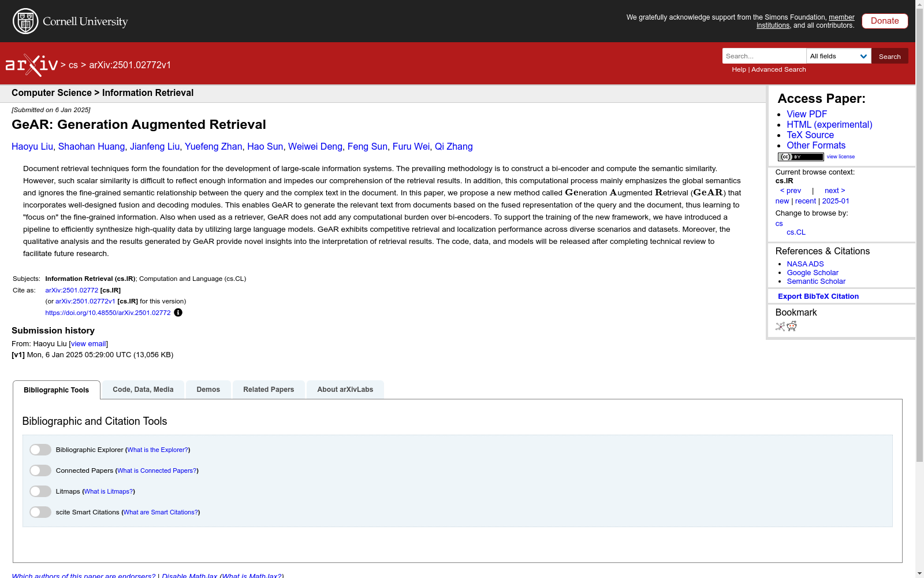924x578 pixels.
Task: Focus the Search input field
Action: (x=764, y=56)
